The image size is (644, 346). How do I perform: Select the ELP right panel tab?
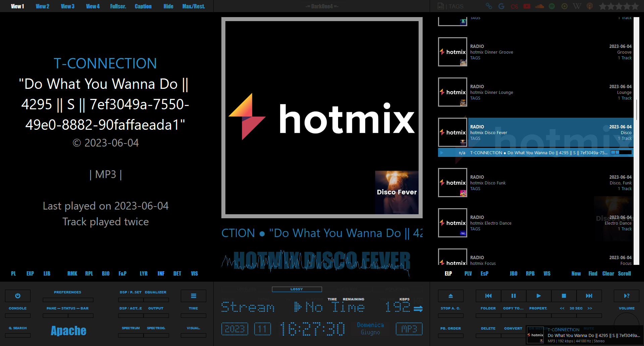click(448, 274)
